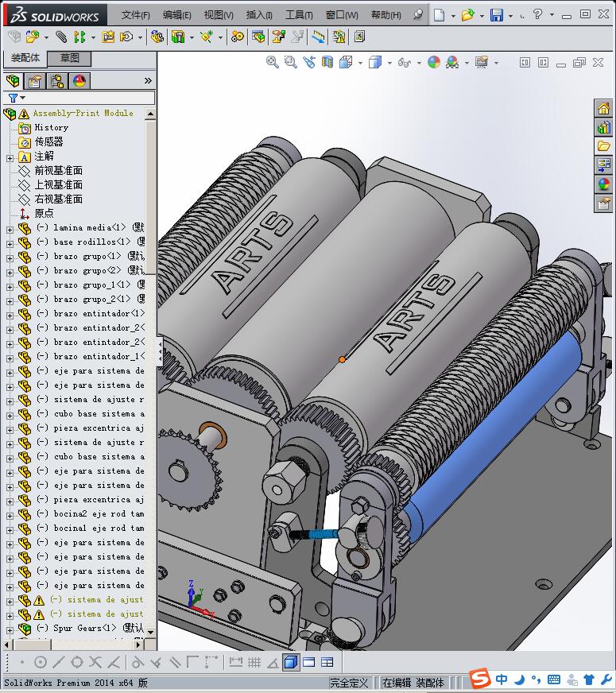This screenshot has height=693, width=616.
Task: Expand the lamina media<1> component
Action: tap(10, 230)
